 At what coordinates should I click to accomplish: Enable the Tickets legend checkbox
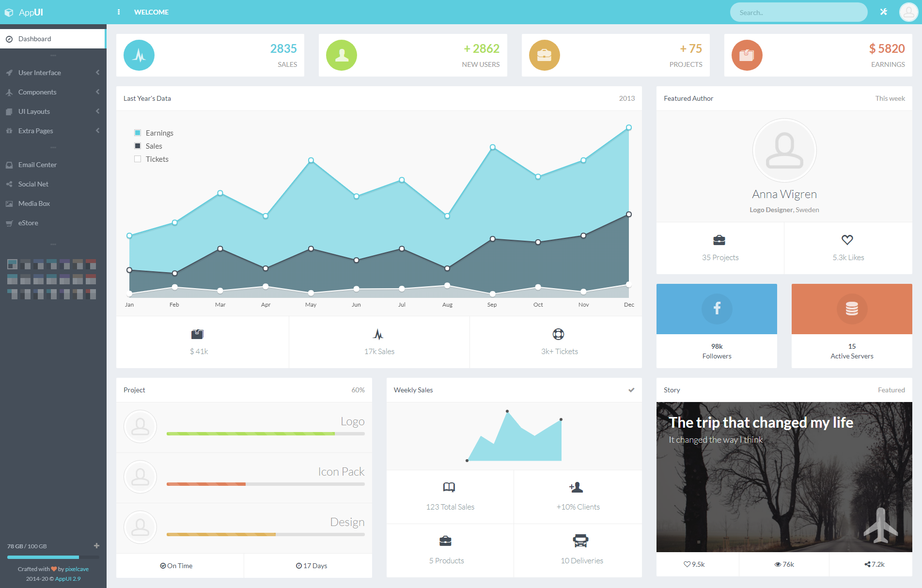click(138, 159)
